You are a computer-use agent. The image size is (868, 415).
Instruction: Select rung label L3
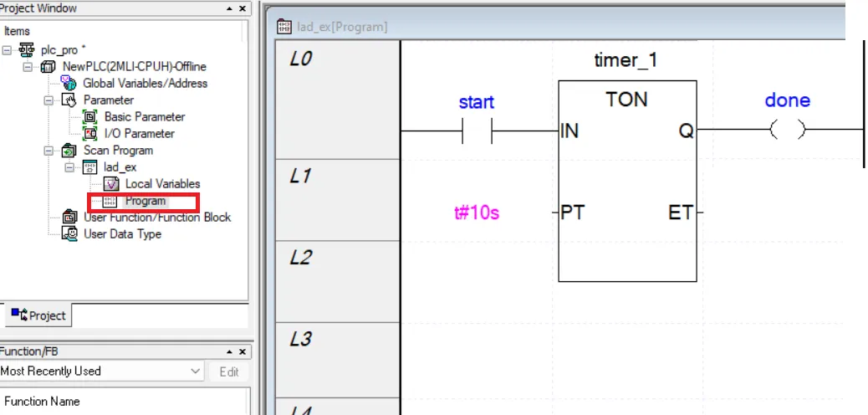[300, 339]
